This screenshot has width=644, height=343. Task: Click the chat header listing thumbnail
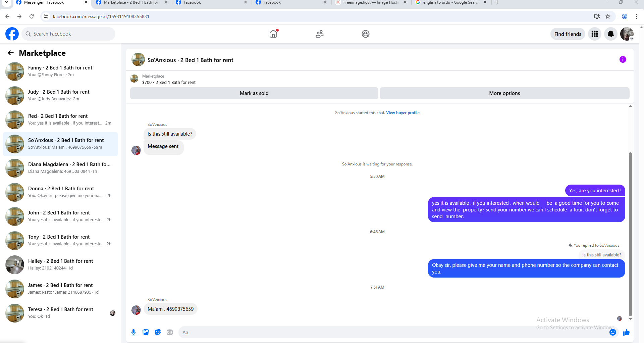[x=138, y=59]
